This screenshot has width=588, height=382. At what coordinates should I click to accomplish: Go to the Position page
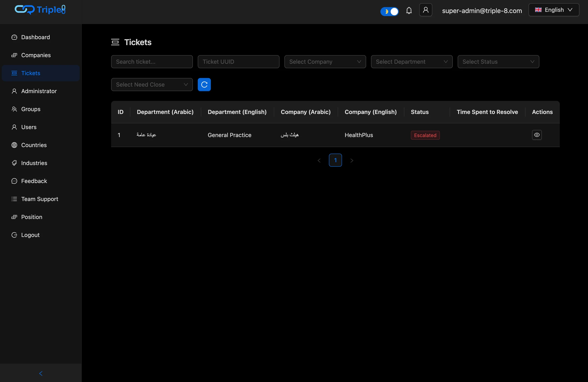[x=41, y=217]
